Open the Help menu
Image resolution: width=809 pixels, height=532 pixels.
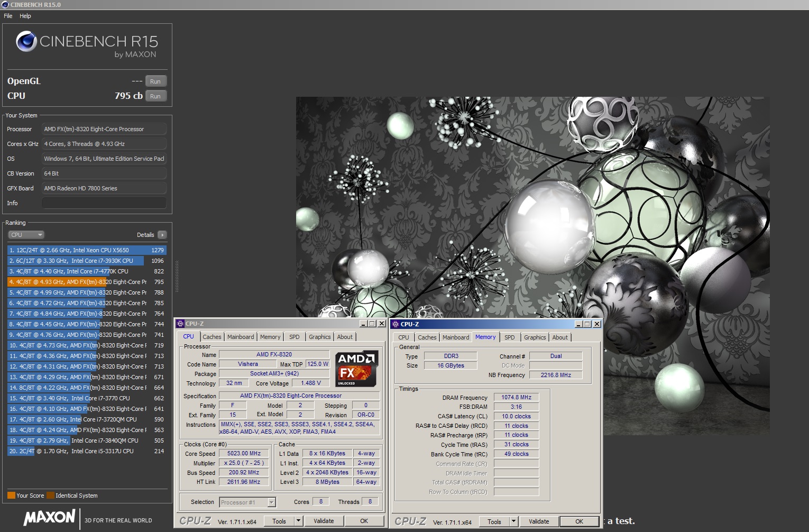tap(25, 16)
